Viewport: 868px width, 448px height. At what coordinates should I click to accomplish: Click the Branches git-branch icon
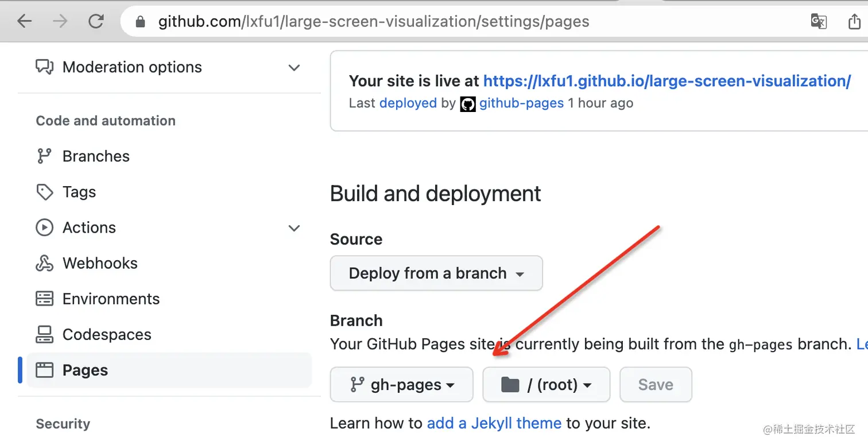(x=44, y=156)
